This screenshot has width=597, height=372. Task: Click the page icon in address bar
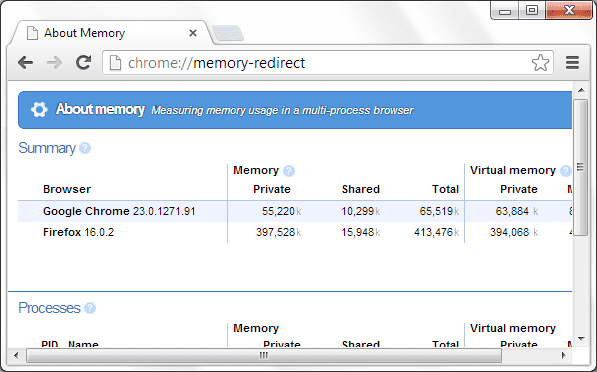click(115, 63)
